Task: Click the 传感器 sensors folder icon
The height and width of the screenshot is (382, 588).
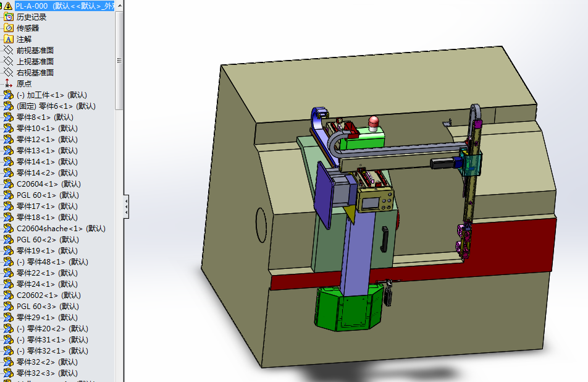Action: click(x=8, y=28)
